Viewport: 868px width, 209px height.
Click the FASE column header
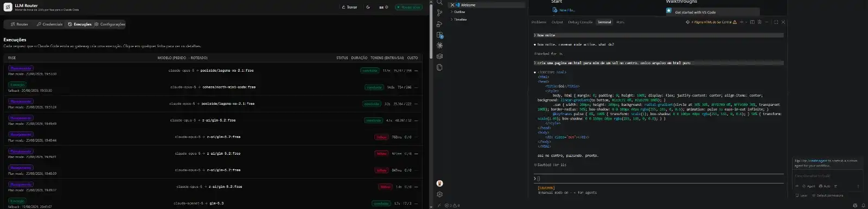click(12, 58)
